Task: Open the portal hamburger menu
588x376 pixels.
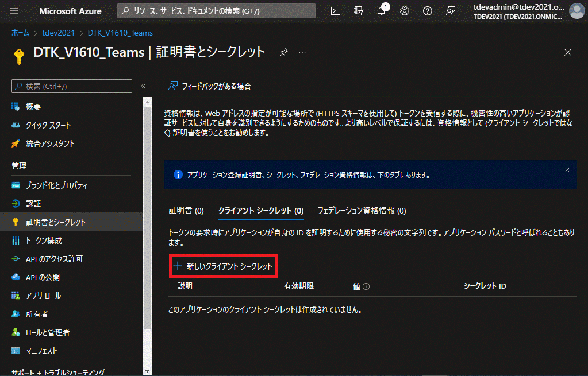Action: pos(14,11)
